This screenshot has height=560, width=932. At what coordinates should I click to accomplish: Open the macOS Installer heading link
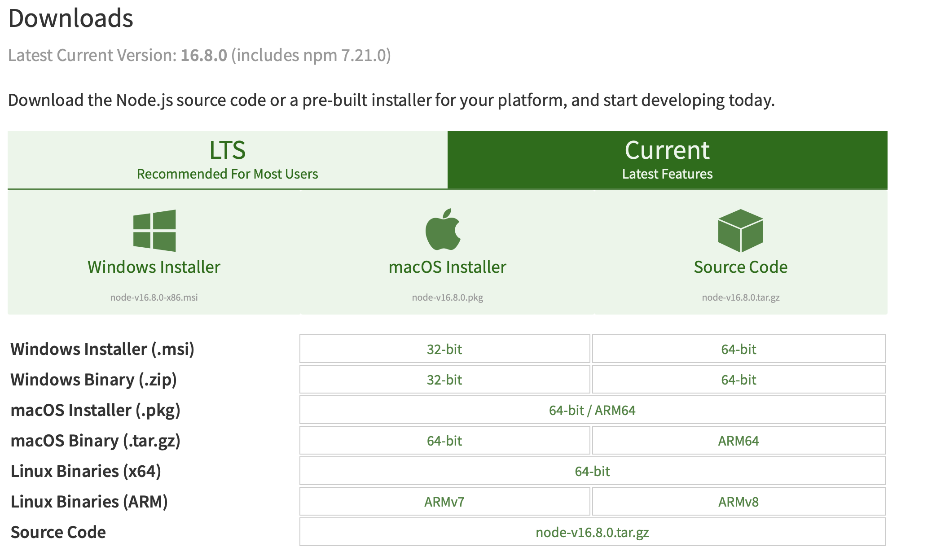point(448,267)
